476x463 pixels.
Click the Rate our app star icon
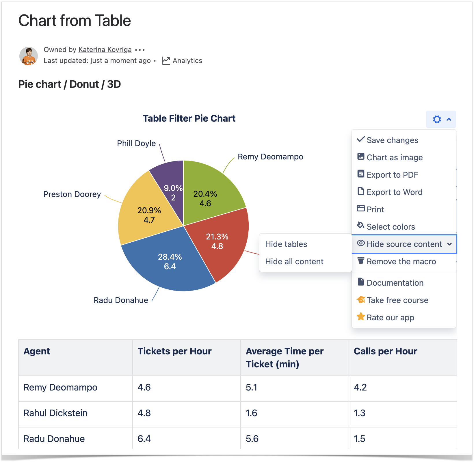point(361,317)
